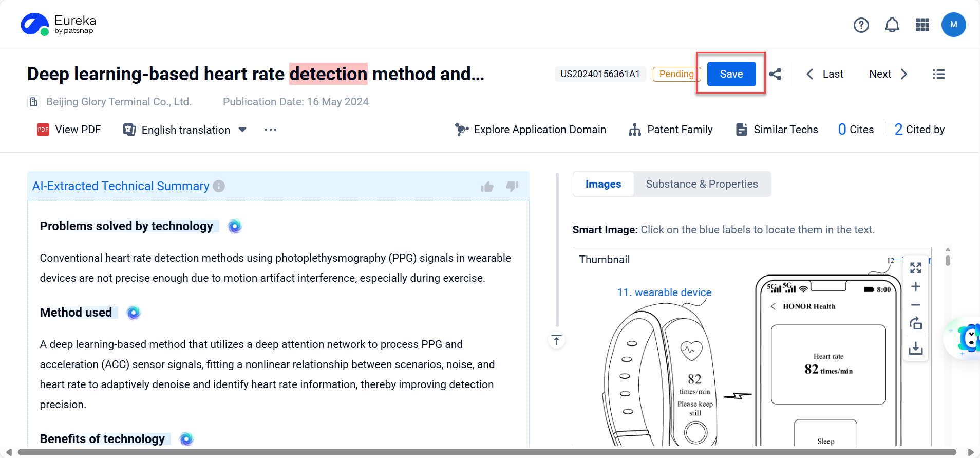This screenshot has width=980, height=458.
Task: Switch to Substance & Properties tab
Action: [x=702, y=184]
